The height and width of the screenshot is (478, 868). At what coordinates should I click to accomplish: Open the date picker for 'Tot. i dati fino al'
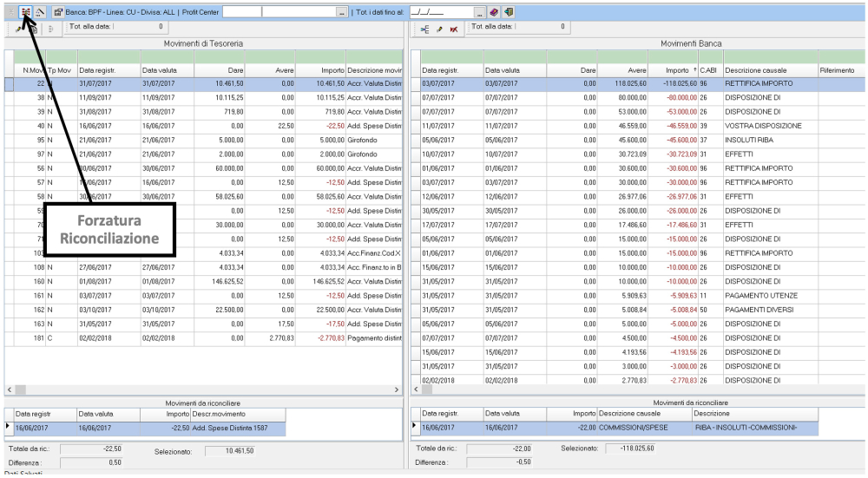pos(480,12)
